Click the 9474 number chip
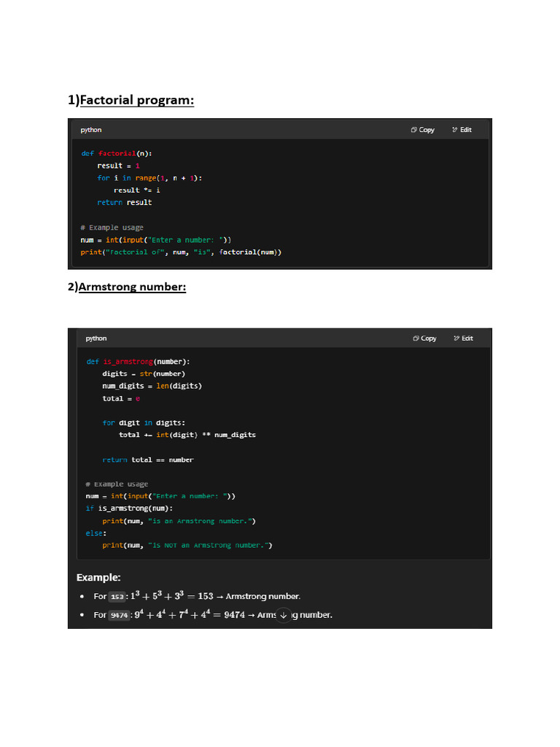The width and height of the screenshot is (560, 747). (119, 615)
